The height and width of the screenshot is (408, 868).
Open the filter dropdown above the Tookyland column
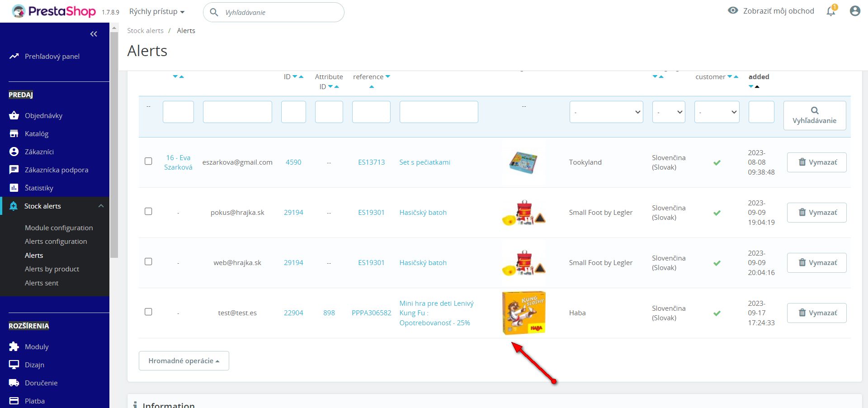coord(606,112)
